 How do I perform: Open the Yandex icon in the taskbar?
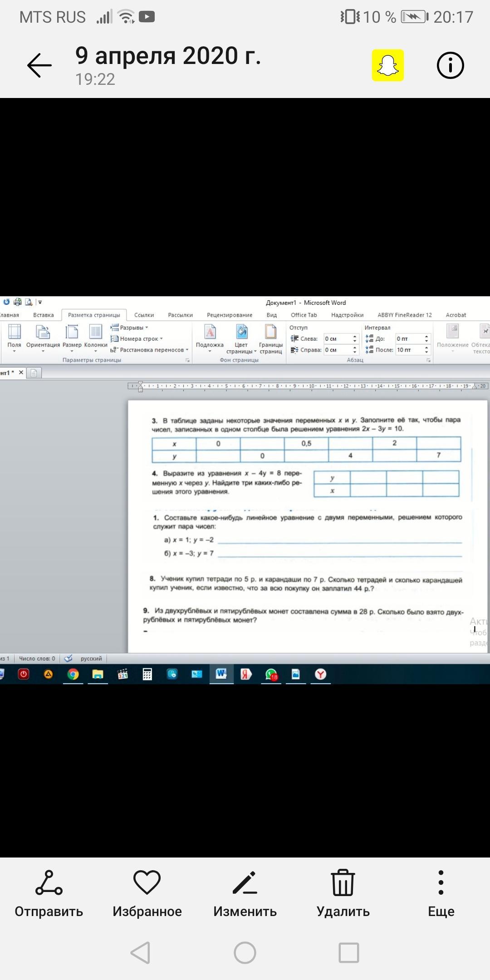[246, 674]
